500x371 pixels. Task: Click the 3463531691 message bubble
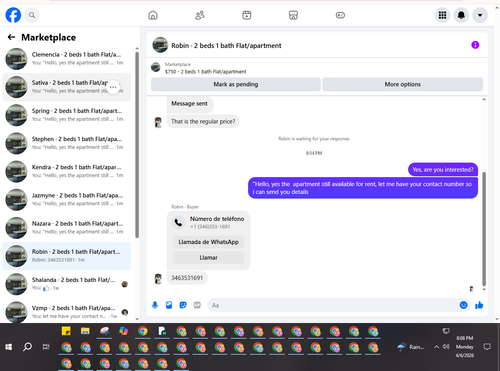[x=187, y=278]
